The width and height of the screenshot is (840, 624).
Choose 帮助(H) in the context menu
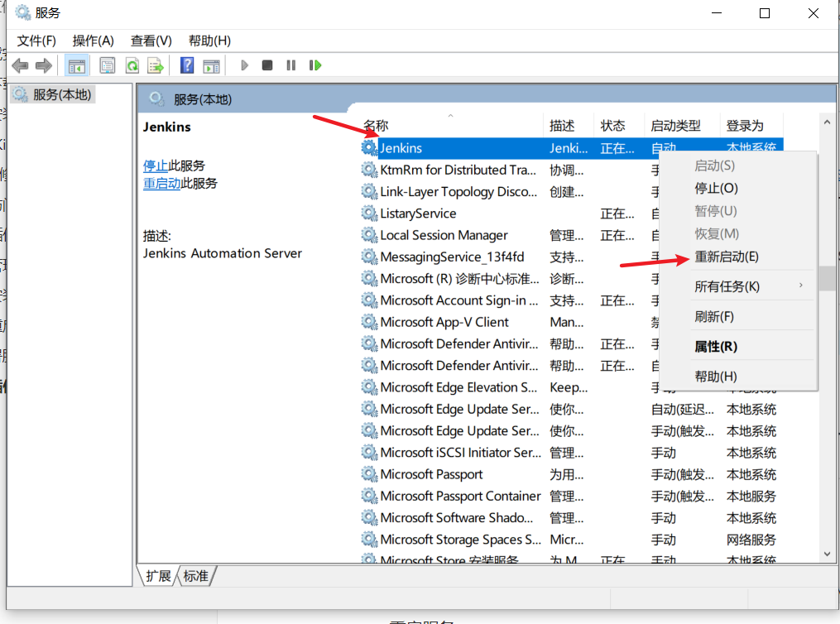[x=737, y=377]
